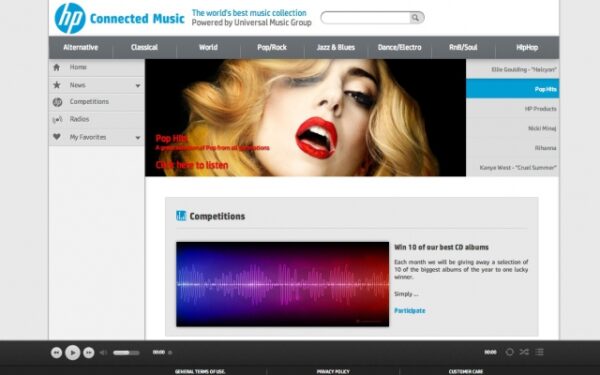Select the Pop Hits banner item
Viewport: 600px width, 375px height.
[x=512, y=89]
